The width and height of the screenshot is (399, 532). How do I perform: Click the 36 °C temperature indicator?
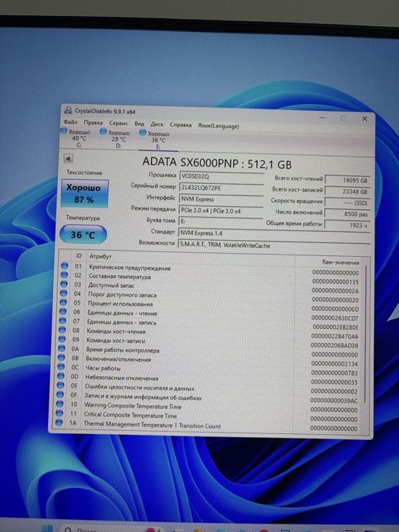[83, 234]
